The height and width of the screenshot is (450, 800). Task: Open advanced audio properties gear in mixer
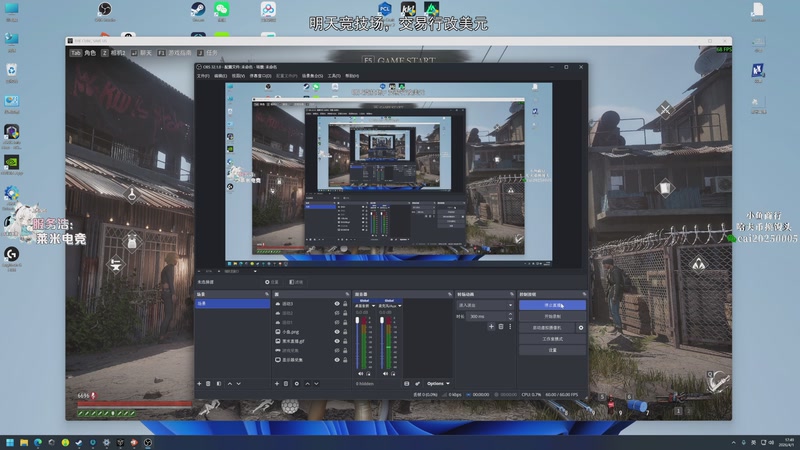(417, 384)
